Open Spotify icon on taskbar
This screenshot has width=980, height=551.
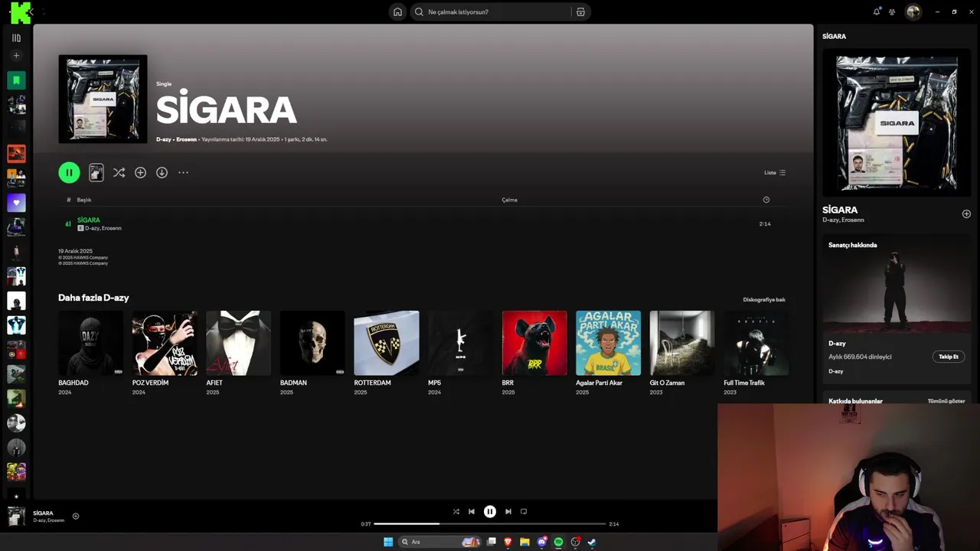(x=558, y=542)
